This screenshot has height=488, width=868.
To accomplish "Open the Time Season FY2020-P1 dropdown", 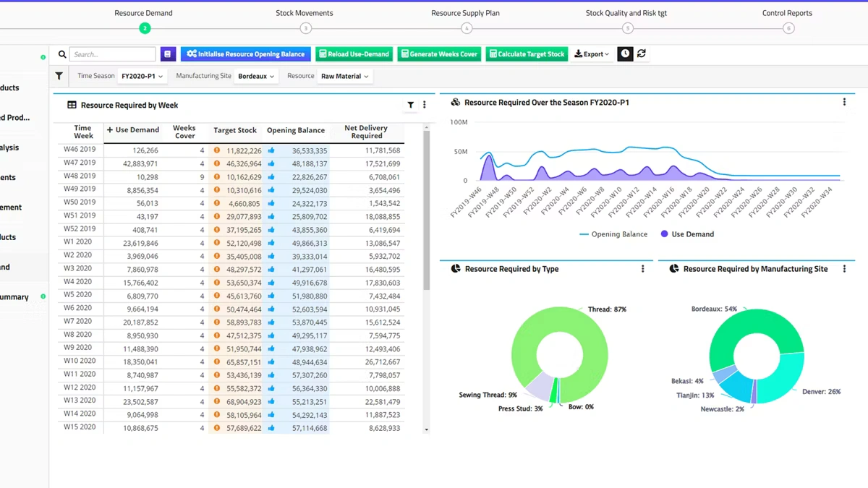I will click(142, 76).
